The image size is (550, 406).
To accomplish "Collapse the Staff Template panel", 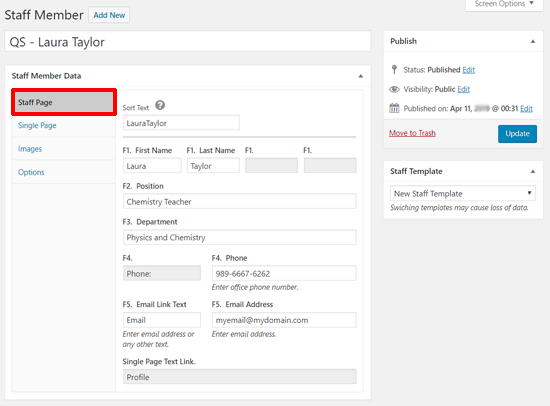I will point(533,172).
